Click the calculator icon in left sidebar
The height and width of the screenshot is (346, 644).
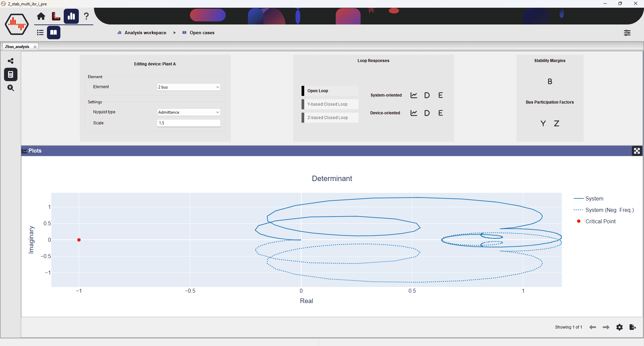11,74
